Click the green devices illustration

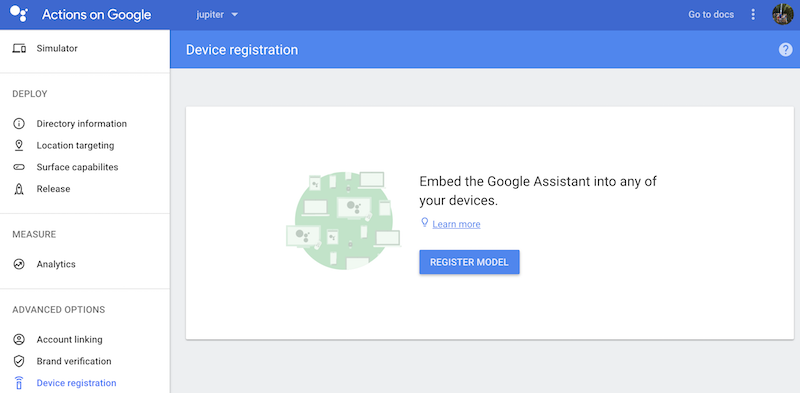(343, 220)
